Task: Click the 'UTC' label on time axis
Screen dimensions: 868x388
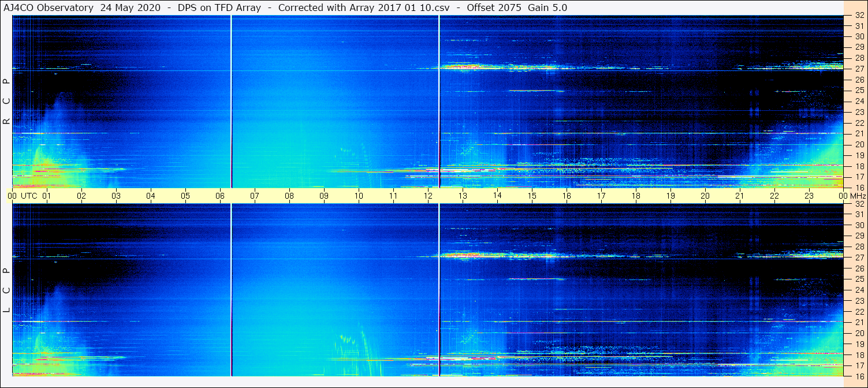Action: pyautogui.click(x=29, y=196)
